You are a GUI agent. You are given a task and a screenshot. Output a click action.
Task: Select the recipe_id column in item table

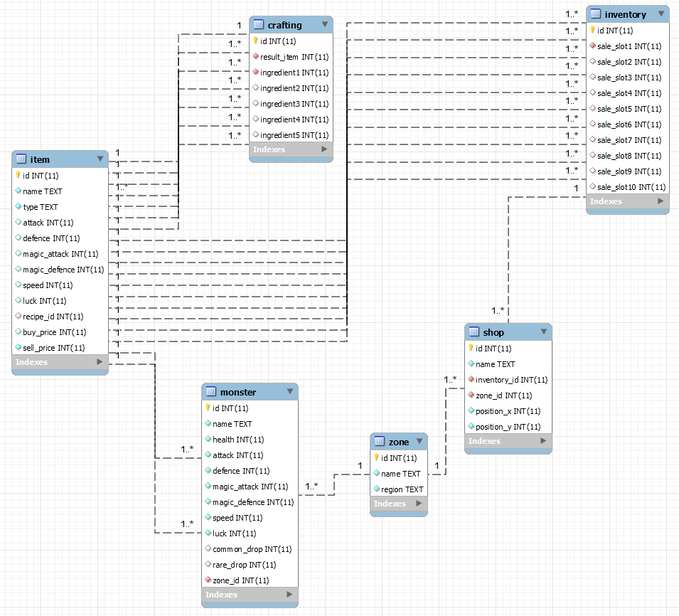(52, 317)
